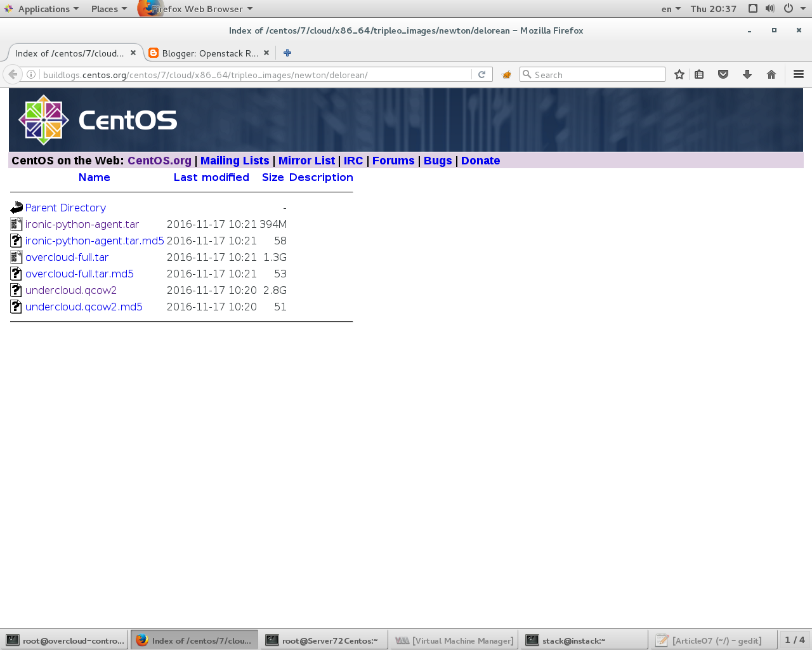Open the Parent Directory link
The height and width of the screenshot is (650, 812).
65,208
